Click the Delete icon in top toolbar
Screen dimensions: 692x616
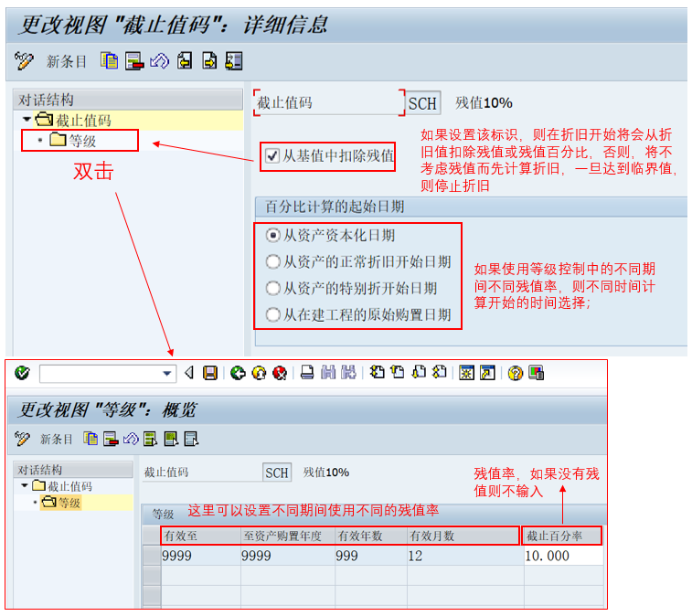point(134,61)
